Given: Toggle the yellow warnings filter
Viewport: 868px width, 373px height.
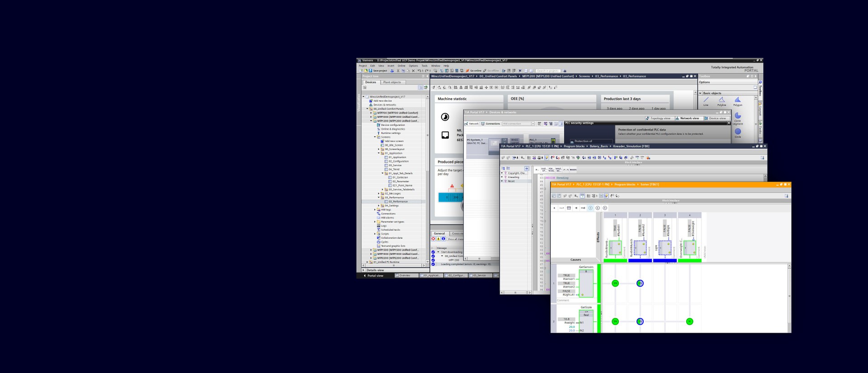Looking at the screenshot, I should coord(438,239).
